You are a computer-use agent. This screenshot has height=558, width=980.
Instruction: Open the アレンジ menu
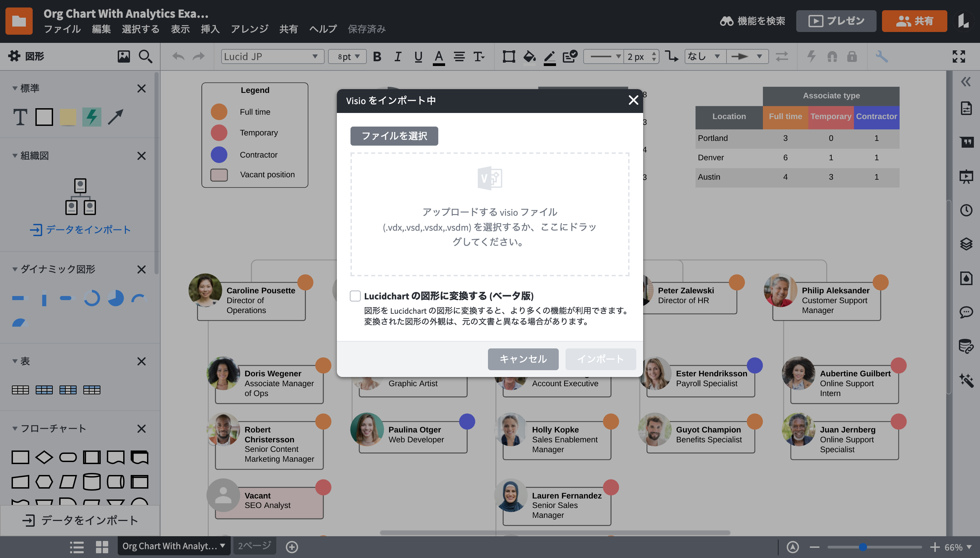[x=249, y=29]
